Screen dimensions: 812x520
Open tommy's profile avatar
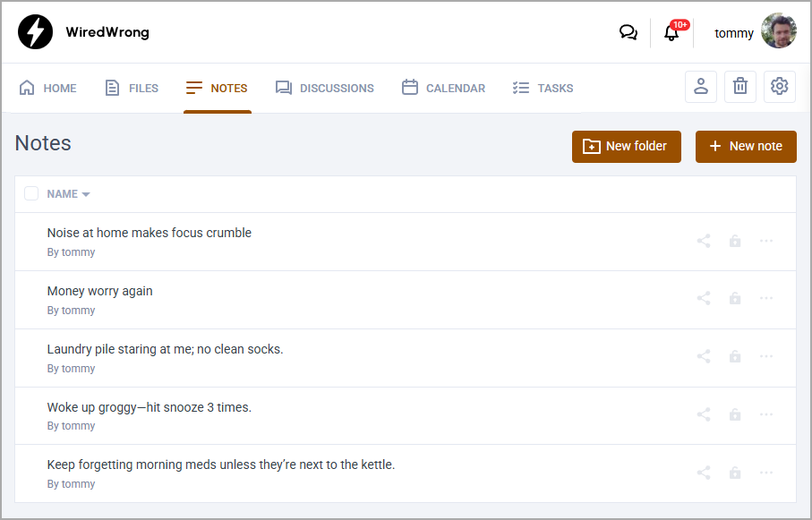pos(778,32)
